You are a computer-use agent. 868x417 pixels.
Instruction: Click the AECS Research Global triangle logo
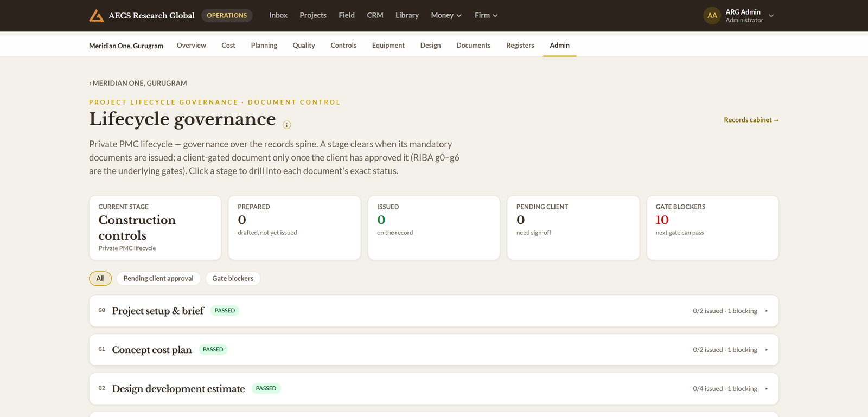click(x=97, y=15)
